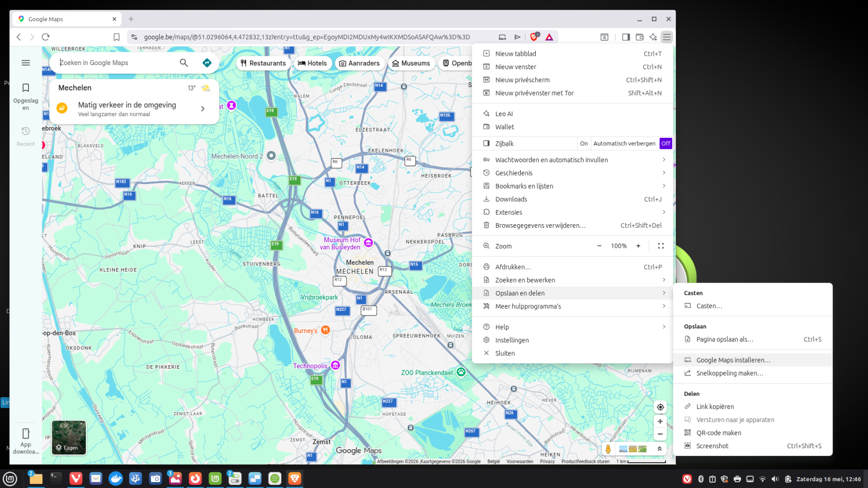Choose Instellingen from the menu
868x488 pixels.
pos(572,340)
